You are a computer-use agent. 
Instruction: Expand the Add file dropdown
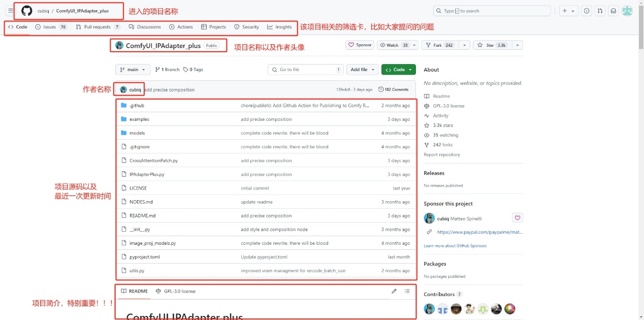362,70
